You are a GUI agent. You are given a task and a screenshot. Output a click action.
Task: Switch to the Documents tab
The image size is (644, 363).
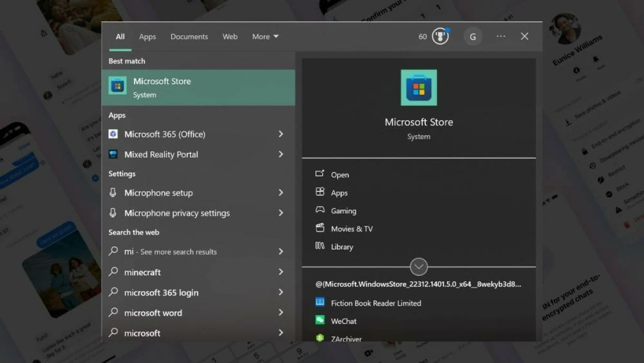pos(189,37)
